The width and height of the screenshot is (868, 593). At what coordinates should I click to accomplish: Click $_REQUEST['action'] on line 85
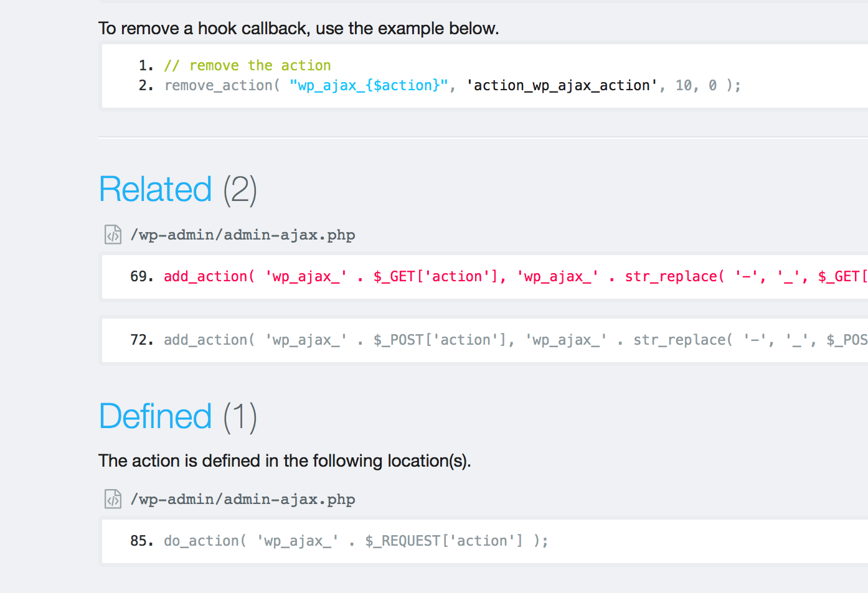pyautogui.click(x=444, y=541)
